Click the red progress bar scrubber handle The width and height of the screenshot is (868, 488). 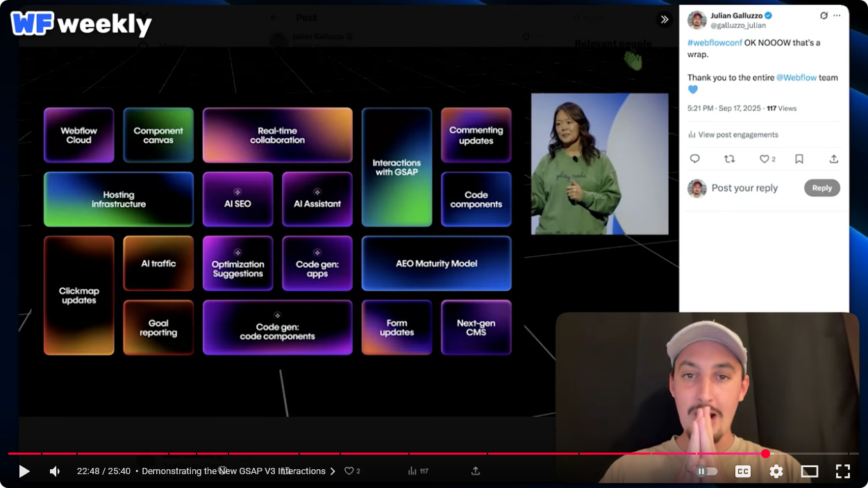(765, 454)
